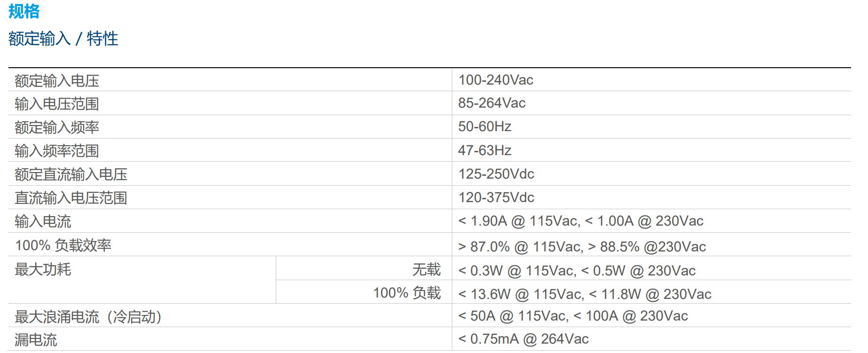Click the efficiency value starting with > 87.0%

[x=582, y=247]
